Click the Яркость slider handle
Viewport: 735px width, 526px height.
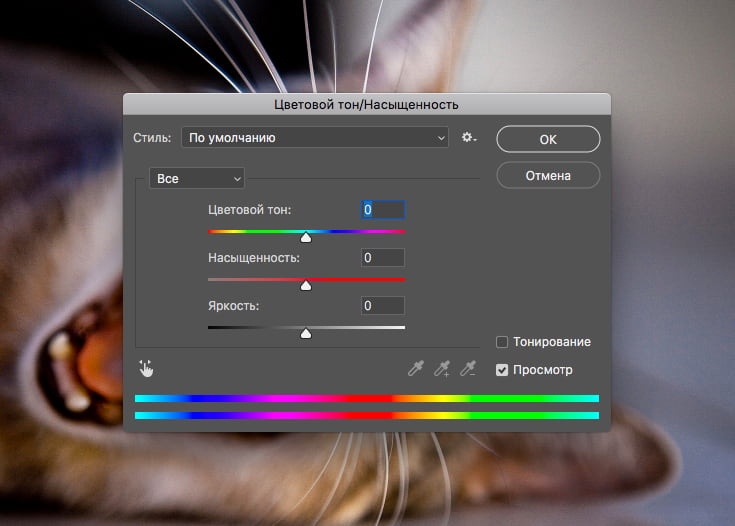[306, 334]
